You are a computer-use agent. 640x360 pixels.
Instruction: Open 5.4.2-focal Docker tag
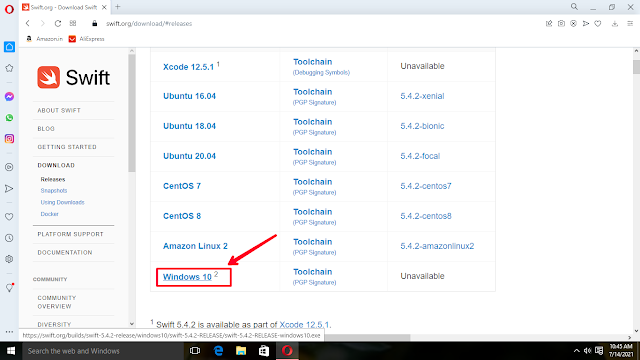pos(420,156)
